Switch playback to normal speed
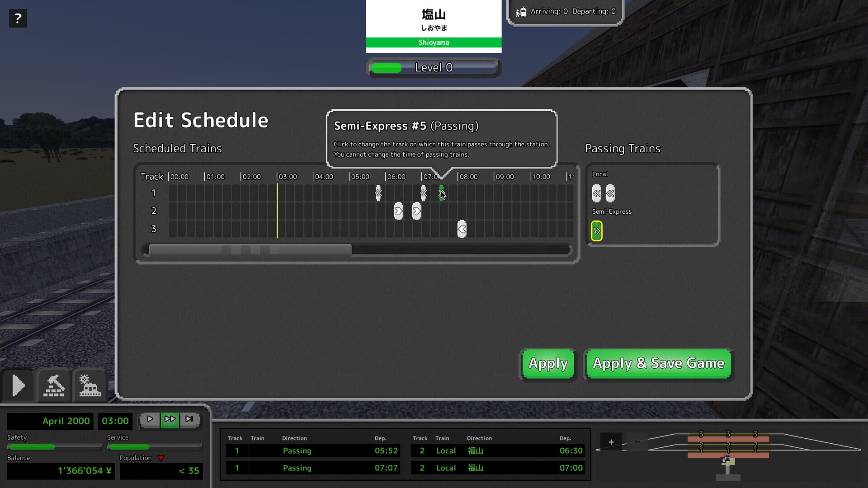The image size is (868, 488). click(x=151, y=419)
